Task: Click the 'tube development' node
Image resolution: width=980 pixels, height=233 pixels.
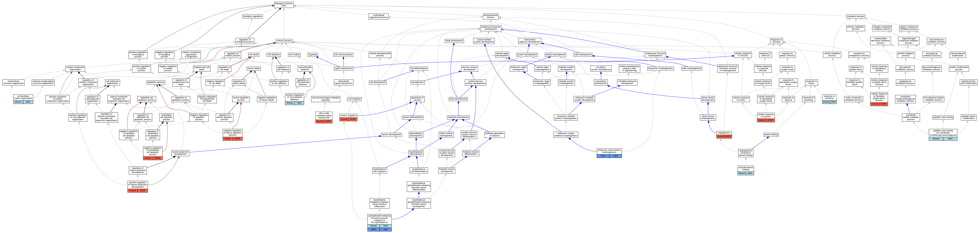Action: (x=583, y=55)
